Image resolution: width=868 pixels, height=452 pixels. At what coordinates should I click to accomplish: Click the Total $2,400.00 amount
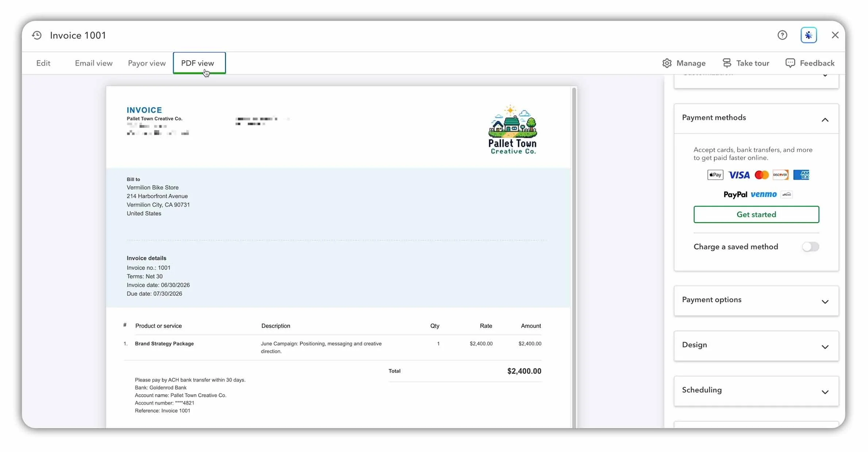click(x=524, y=371)
